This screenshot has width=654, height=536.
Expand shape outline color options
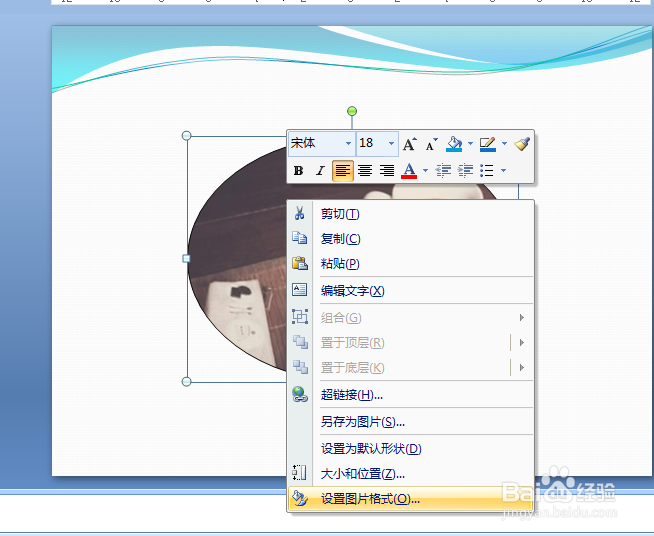504,143
